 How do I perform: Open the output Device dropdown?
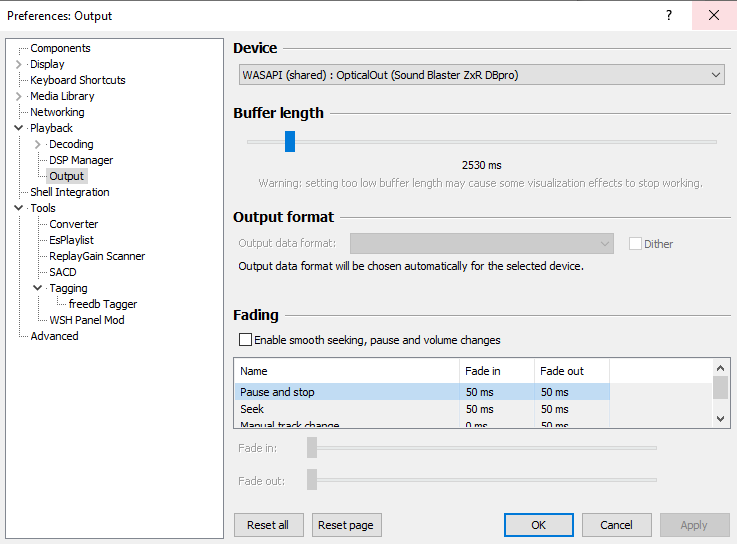coord(481,75)
